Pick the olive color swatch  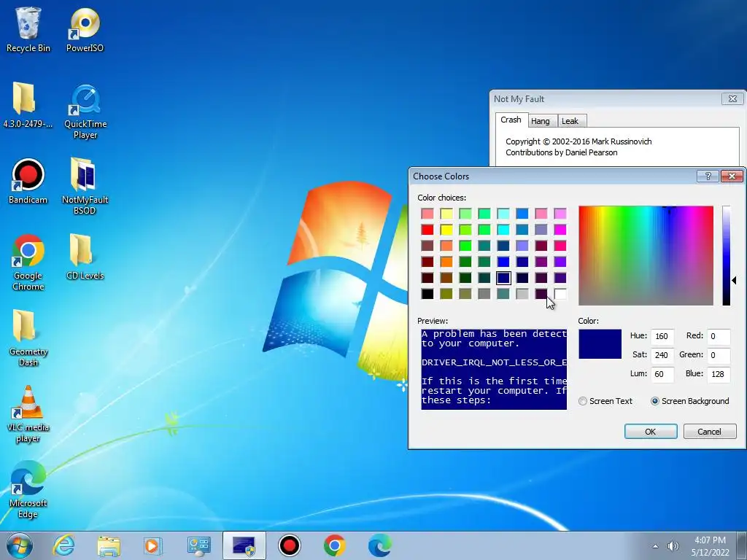tap(446, 294)
